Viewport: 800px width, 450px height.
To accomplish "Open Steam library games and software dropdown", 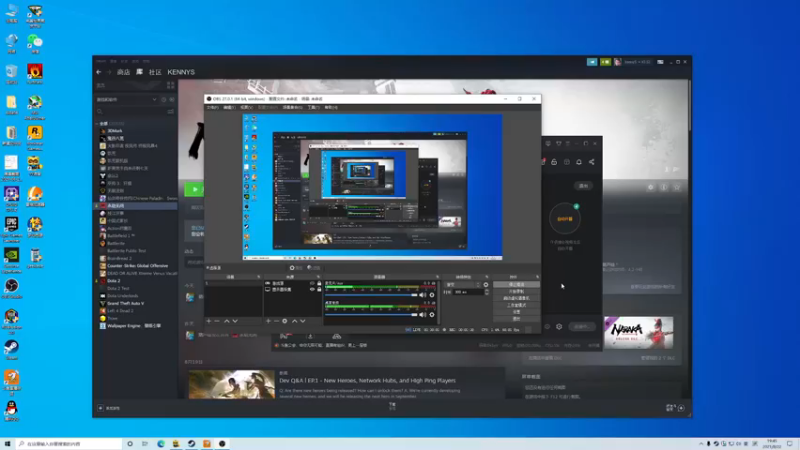I will pyautogui.click(x=127, y=99).
